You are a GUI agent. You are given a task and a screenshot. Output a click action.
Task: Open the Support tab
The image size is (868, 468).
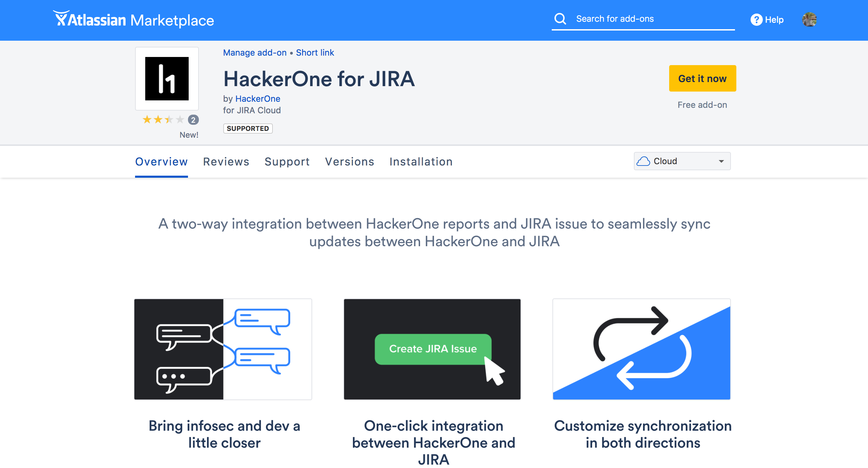coord(287,162)
